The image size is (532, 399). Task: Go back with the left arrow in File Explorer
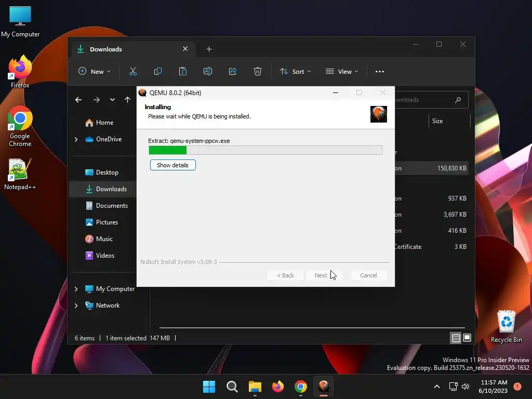(78, 100)
